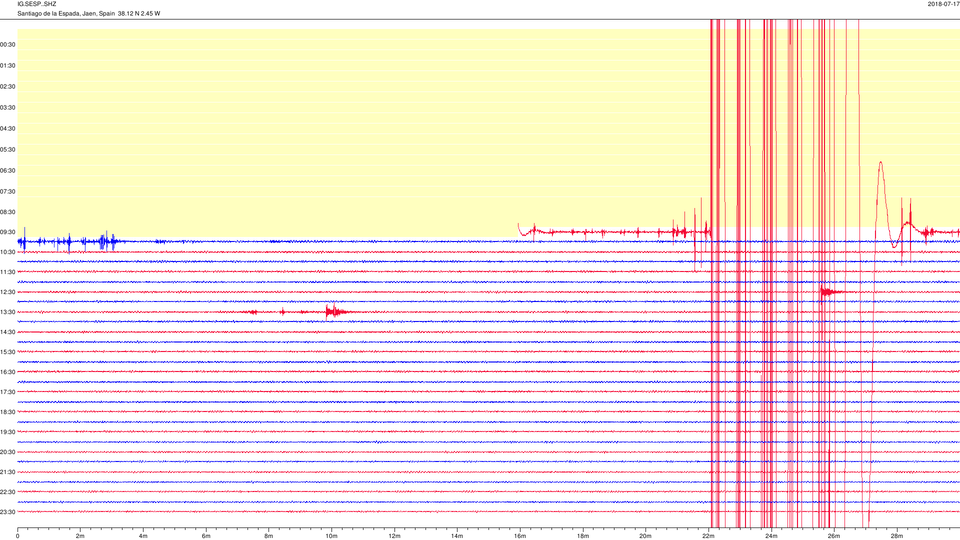Click the 26m tick label on the axis
Screen dimensions: 960x540
tap(834, 536)
